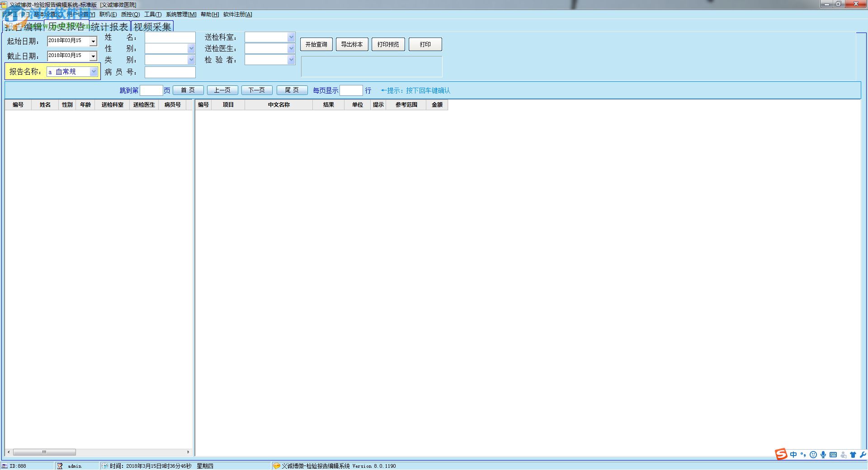Image resolution: width=868 pixels, height=470 pixels.
Task: Open the 基本设置 menu
Action: coord(48,14)
